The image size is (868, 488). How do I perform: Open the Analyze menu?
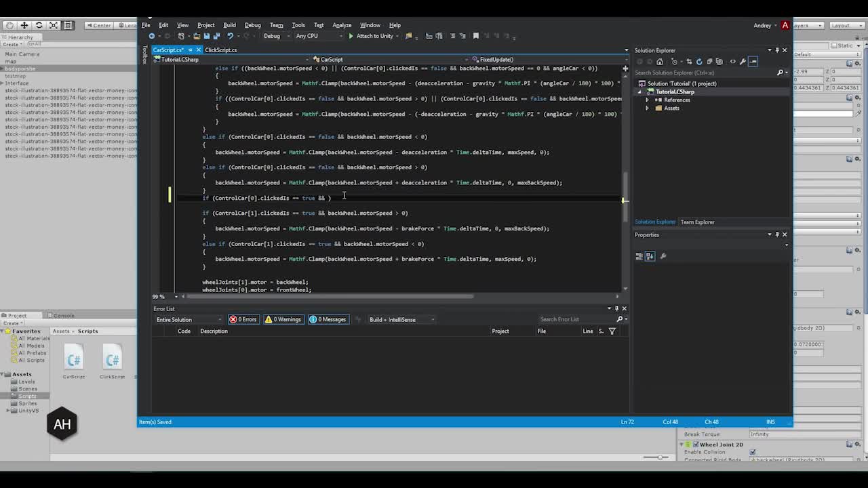(342, 25)
